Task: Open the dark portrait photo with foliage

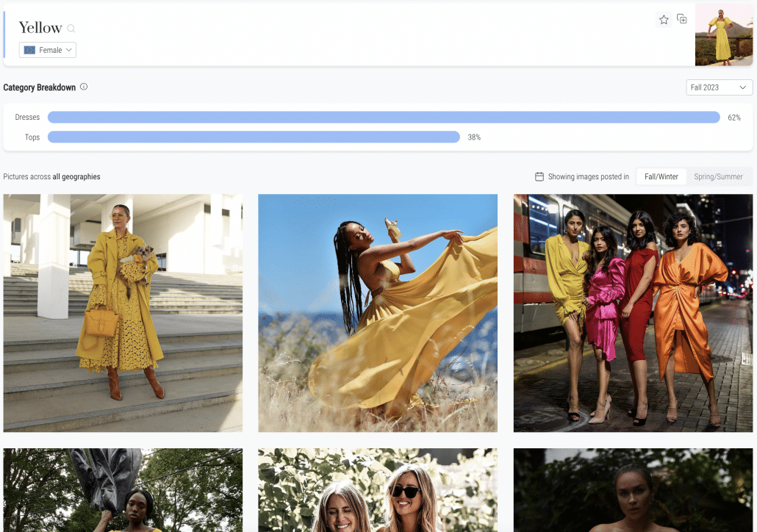Action: tap(633, 490)
